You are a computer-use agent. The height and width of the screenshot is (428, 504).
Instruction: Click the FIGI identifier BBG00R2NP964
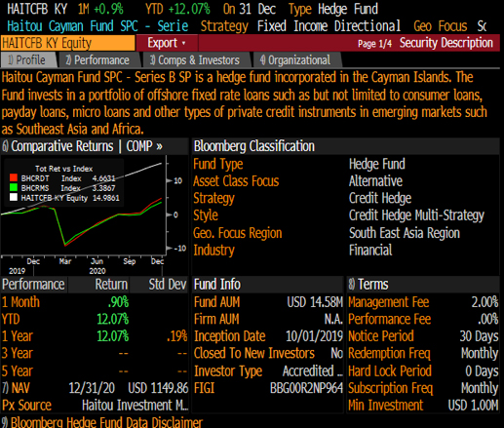point(306,388)
